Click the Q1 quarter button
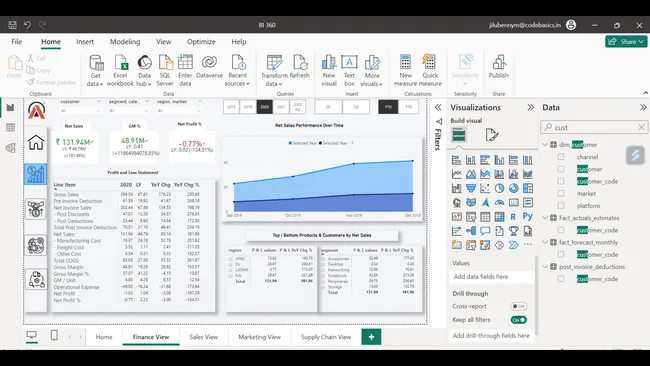650x366 pixels. (328, 107)
